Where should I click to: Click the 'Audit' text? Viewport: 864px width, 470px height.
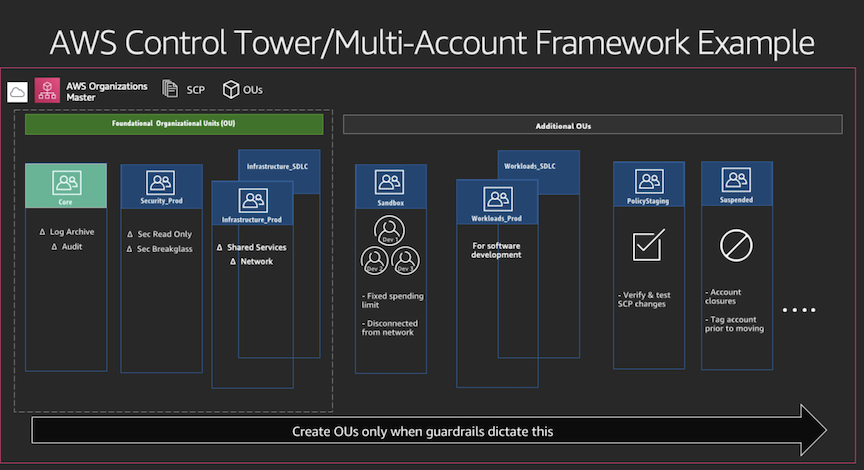(72, 247)
